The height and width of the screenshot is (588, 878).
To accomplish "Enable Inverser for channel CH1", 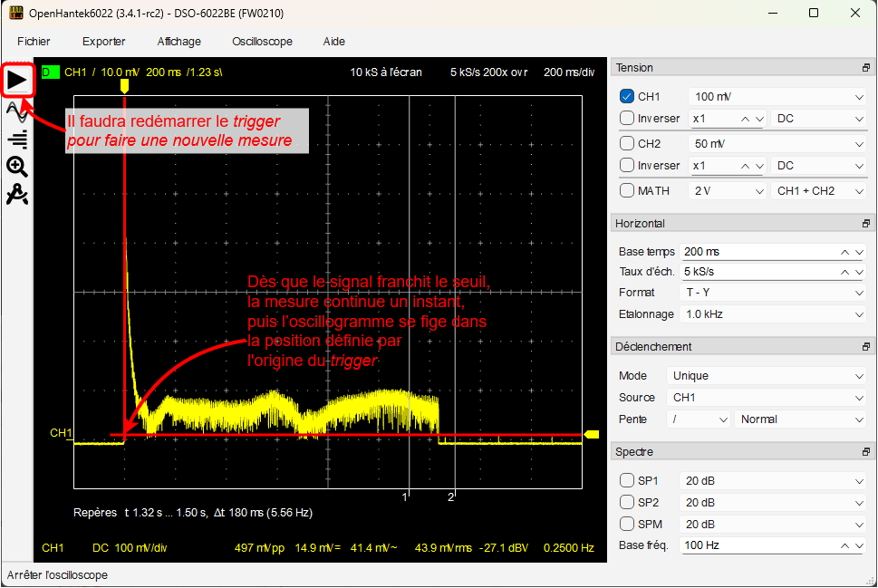I will tap(627, 118).
